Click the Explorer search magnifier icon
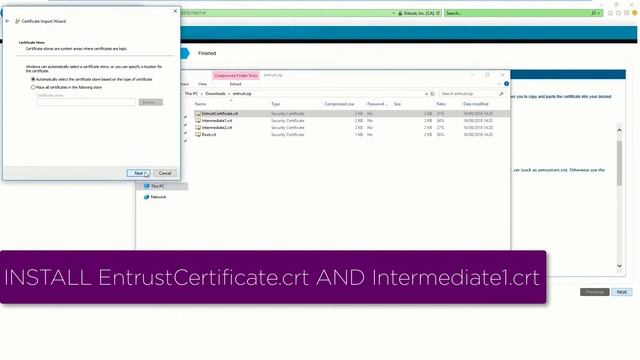The image size is (640, 360). point(501,94)
